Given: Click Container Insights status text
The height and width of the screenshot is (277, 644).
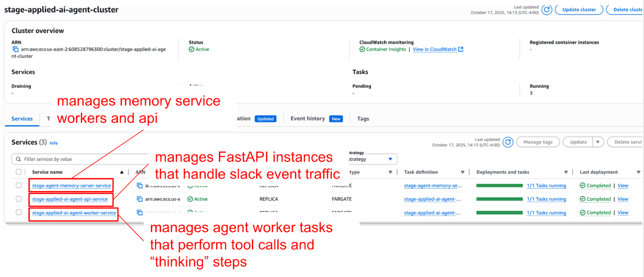Looking at the screenshot, I should (386, 49).
